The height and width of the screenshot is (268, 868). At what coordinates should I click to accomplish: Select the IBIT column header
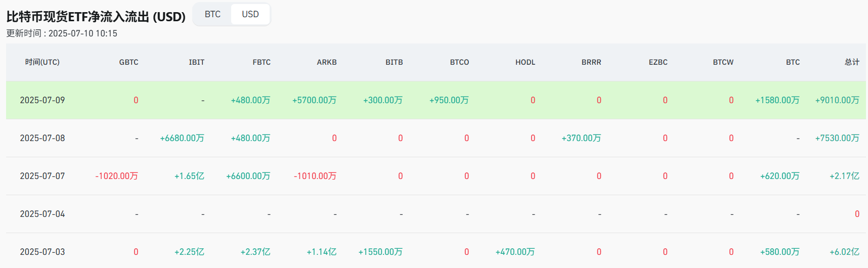tap(196, 62)
